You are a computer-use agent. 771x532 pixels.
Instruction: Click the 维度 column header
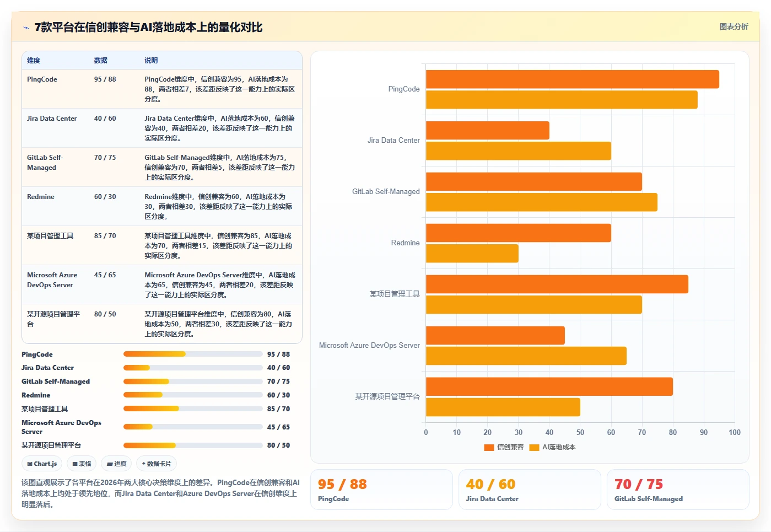34,61
